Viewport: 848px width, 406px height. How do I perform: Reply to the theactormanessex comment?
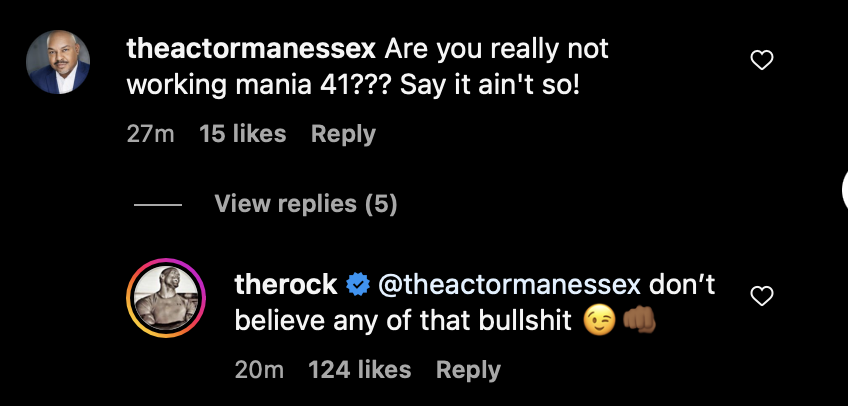pos(343,134)
